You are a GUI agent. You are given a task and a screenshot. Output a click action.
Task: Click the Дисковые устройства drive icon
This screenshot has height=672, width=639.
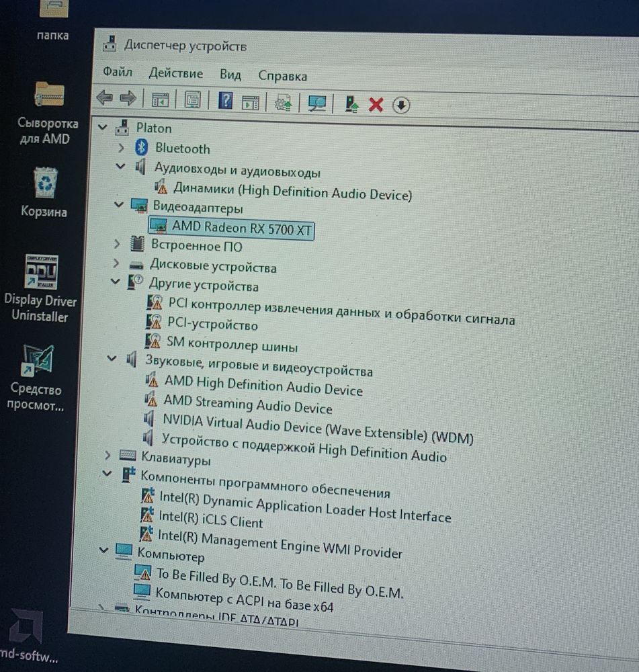pos(136,264)
